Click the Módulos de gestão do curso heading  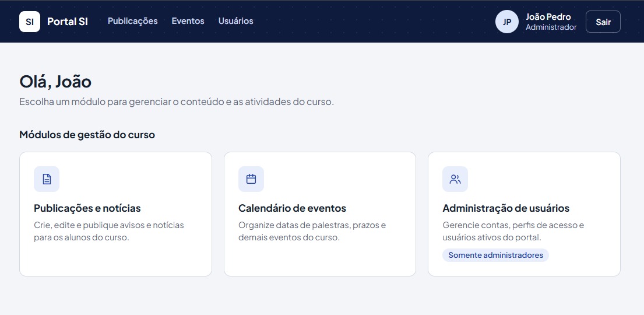tap(87, 135)
